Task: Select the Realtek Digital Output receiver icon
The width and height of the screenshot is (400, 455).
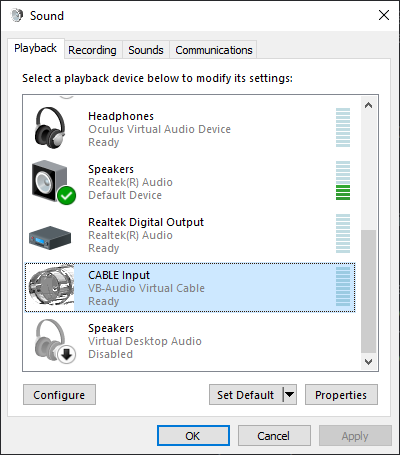Action: click(50, 238)
